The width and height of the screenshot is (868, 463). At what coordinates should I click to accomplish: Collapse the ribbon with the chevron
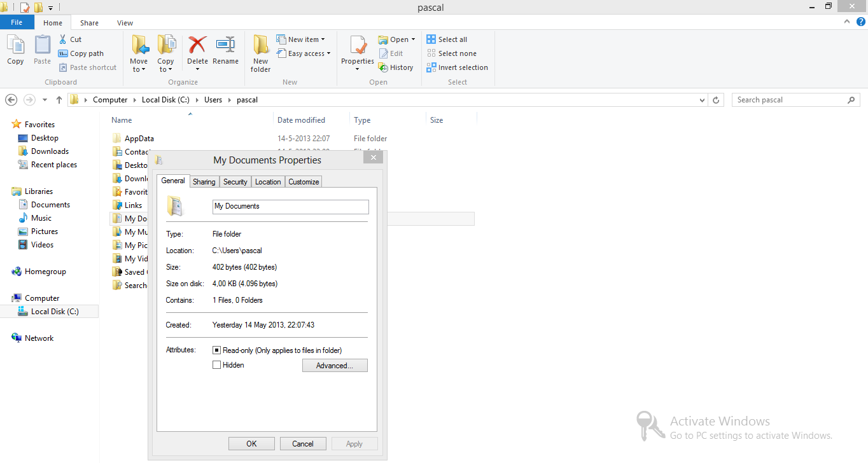tap(846, 22)
